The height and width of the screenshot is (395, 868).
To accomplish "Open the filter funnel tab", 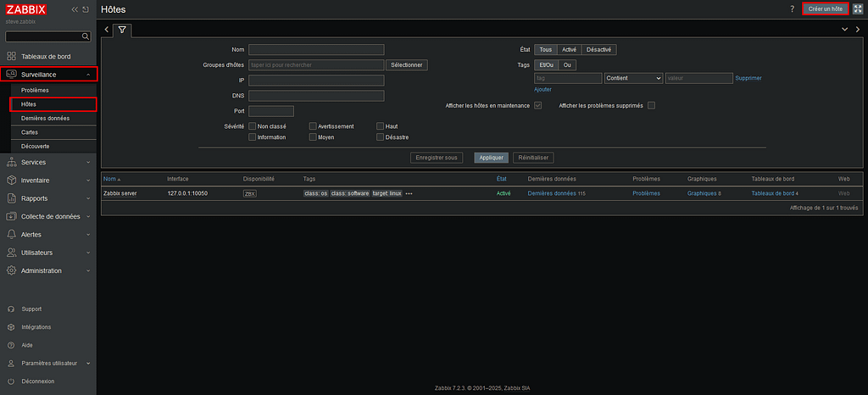I will (x=122, y=30).
